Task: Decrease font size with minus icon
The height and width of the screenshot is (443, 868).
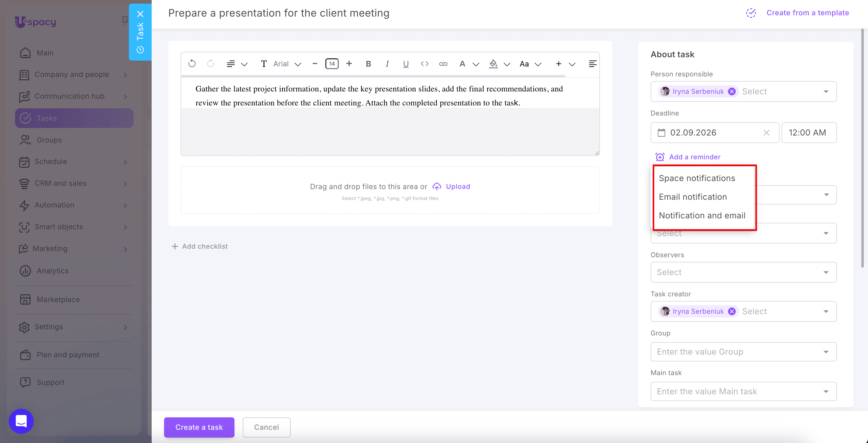Action: coord(315,63)
